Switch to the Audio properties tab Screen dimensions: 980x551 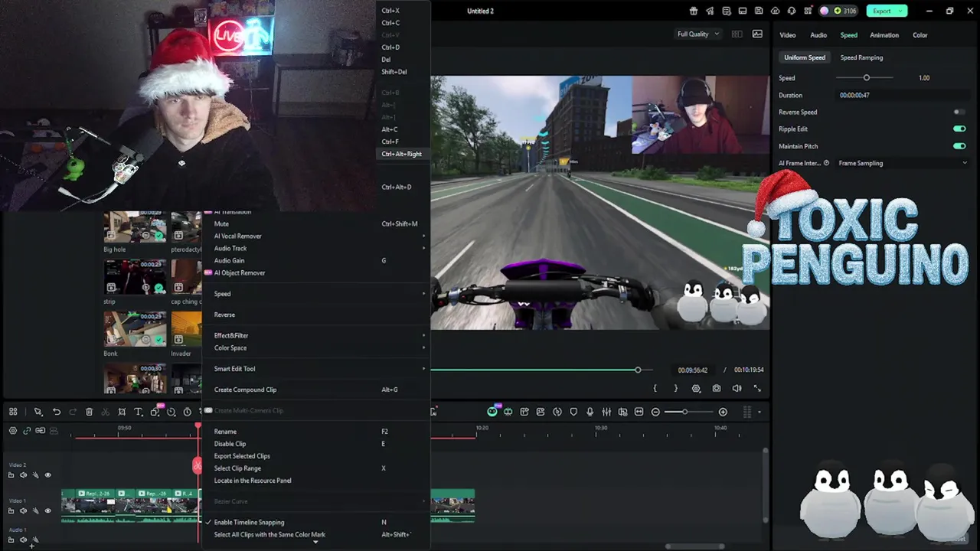pyautogui.click(x=818, y=35)
